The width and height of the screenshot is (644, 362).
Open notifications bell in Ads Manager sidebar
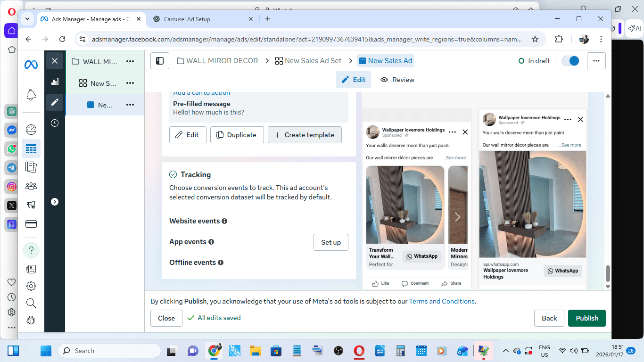click(x=31, y=95)
